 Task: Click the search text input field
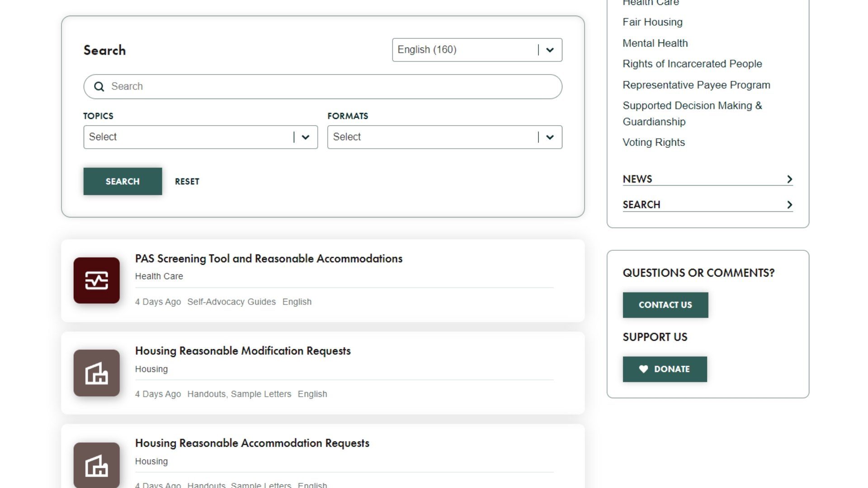pyautogui.click(x=322, y=86)
